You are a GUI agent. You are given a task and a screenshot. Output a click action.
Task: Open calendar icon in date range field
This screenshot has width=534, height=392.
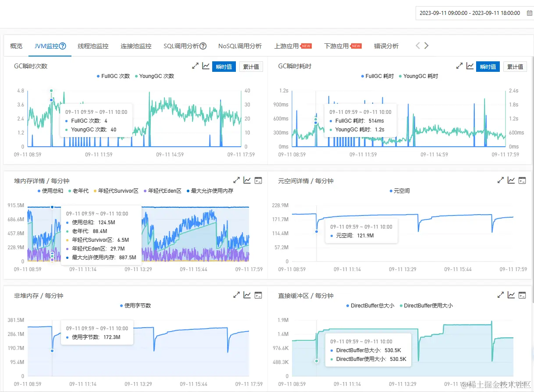click(x=529, y=13)
